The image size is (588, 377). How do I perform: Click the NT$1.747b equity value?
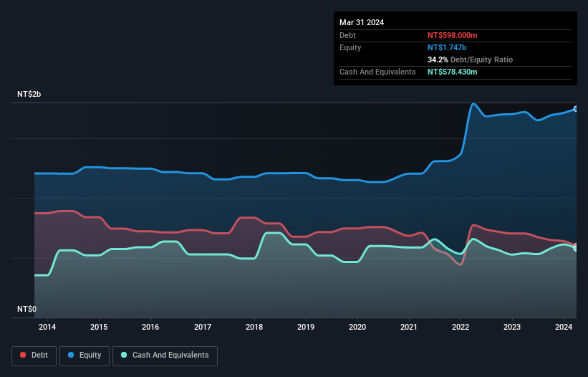(x=447, y=47)
